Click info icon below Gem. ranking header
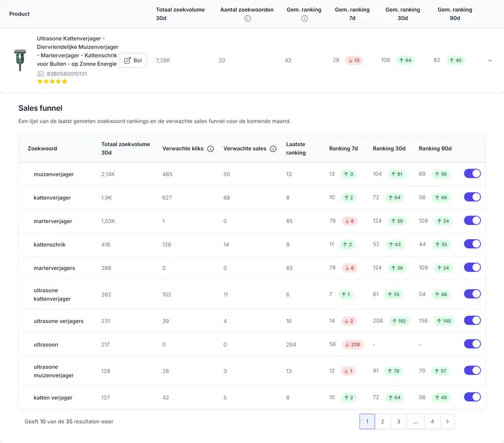 304,19
